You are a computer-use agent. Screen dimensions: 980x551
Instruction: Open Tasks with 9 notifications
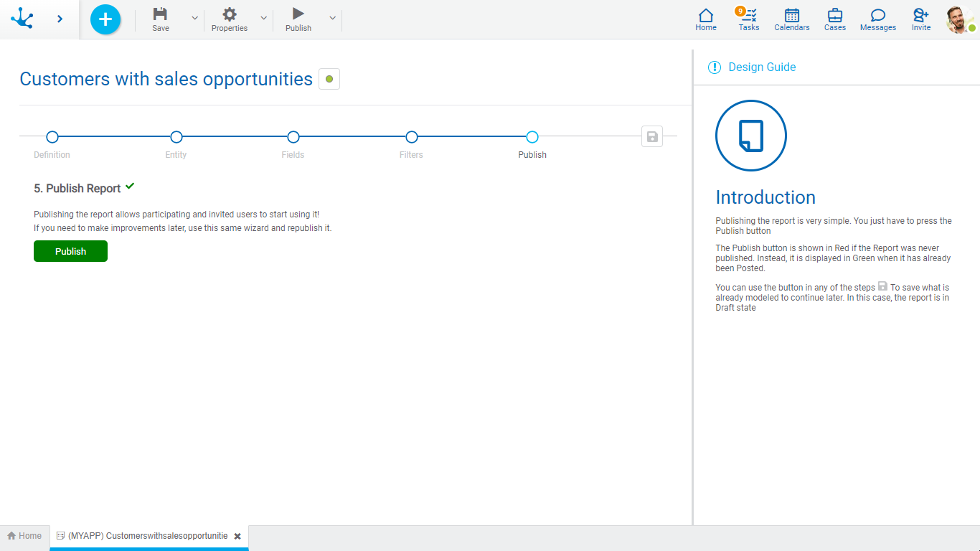(749, 19)
